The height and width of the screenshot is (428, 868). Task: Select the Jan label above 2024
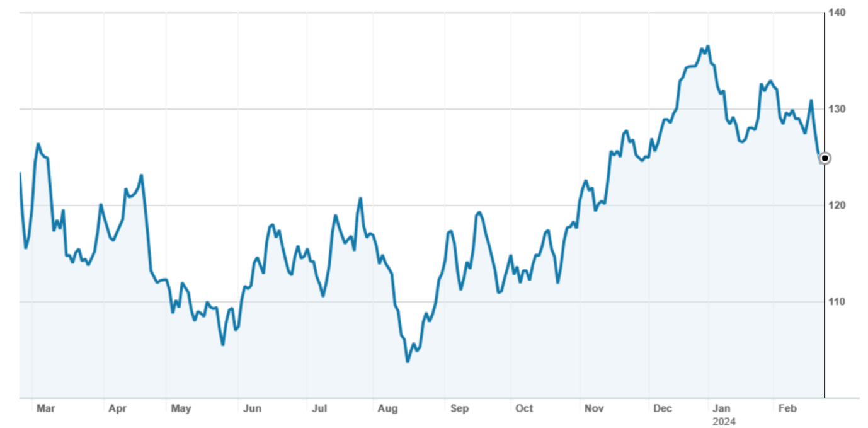click(x=721, y=408)
